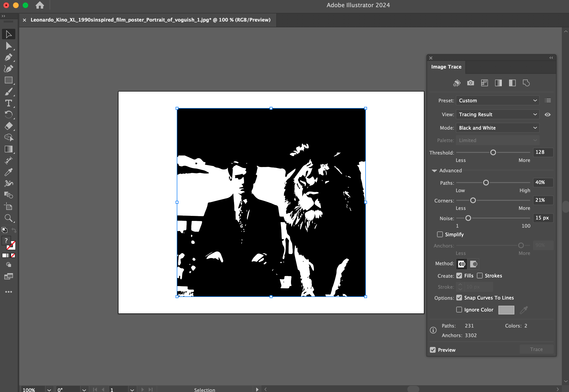
Task: Select the Zoom tool
Action: pyautogui.click(x=8, y=218)
